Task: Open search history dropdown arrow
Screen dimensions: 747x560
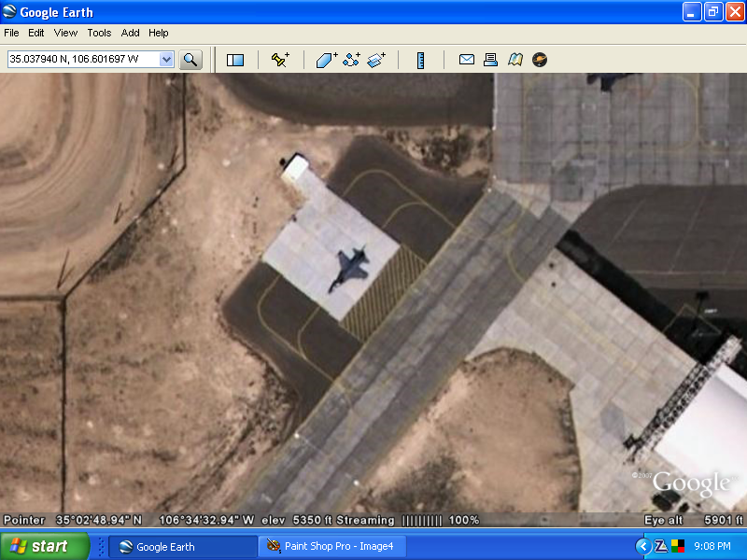Action: (x=166, y=60)
